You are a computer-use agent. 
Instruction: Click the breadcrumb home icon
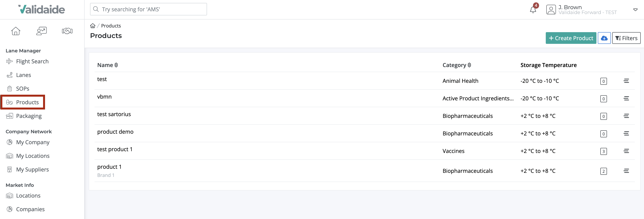coord(93,26)
